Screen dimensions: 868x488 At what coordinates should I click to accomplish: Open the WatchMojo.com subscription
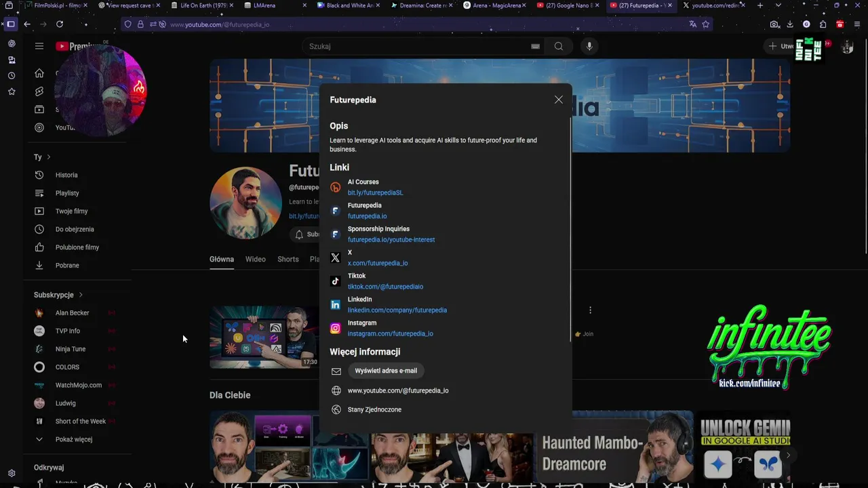click(78, 385)
